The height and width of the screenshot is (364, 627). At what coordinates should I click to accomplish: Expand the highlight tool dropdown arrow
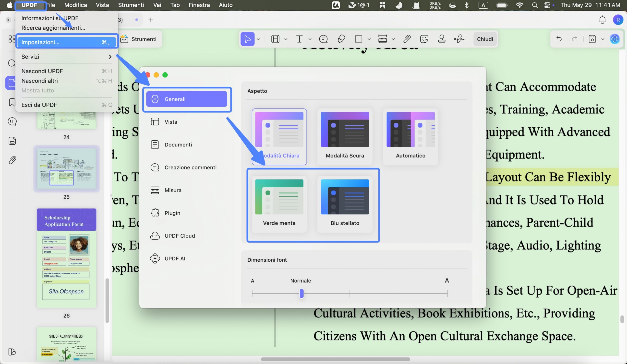(x=286, y=39)
